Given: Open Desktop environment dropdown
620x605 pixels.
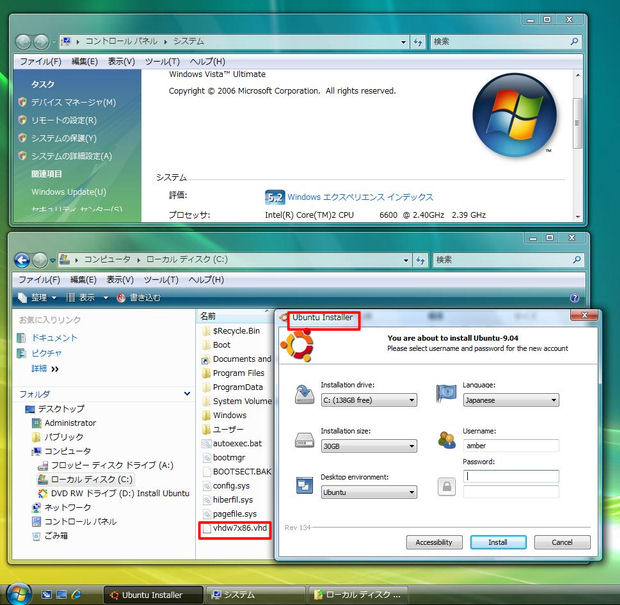Looking at the screenshot, I should 369,492.
